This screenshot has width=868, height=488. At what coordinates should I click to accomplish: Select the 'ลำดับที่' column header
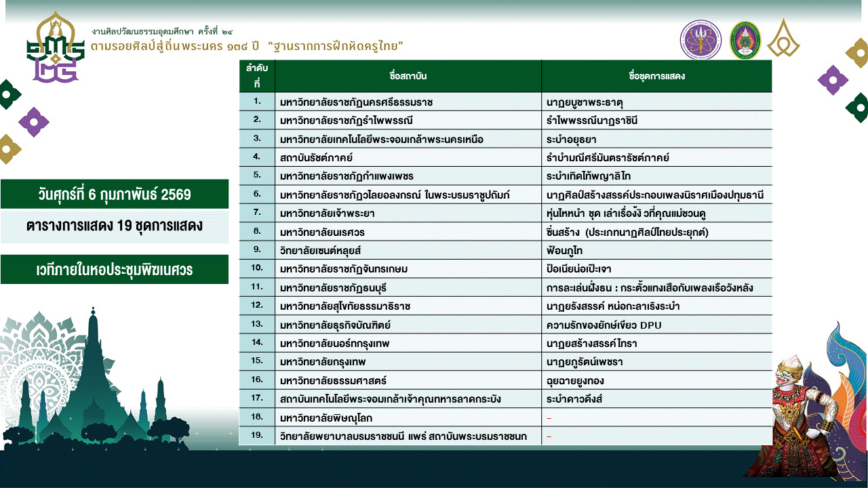coord(257,76)
